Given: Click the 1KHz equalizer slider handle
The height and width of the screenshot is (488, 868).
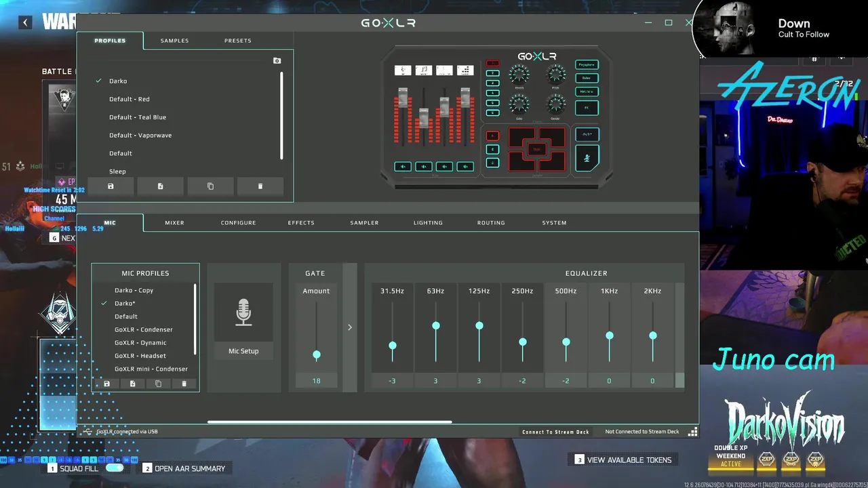Looking at the screenshot, I should 610,336.
